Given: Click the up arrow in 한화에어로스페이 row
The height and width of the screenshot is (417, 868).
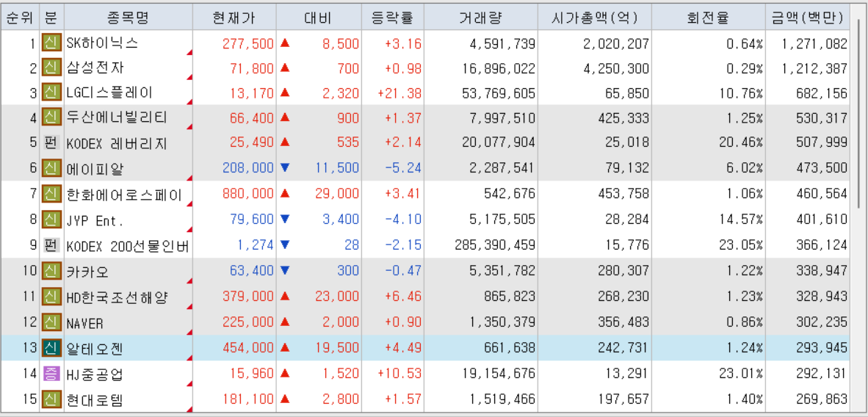Looking at the screenshot, I should tap(285, 193).
